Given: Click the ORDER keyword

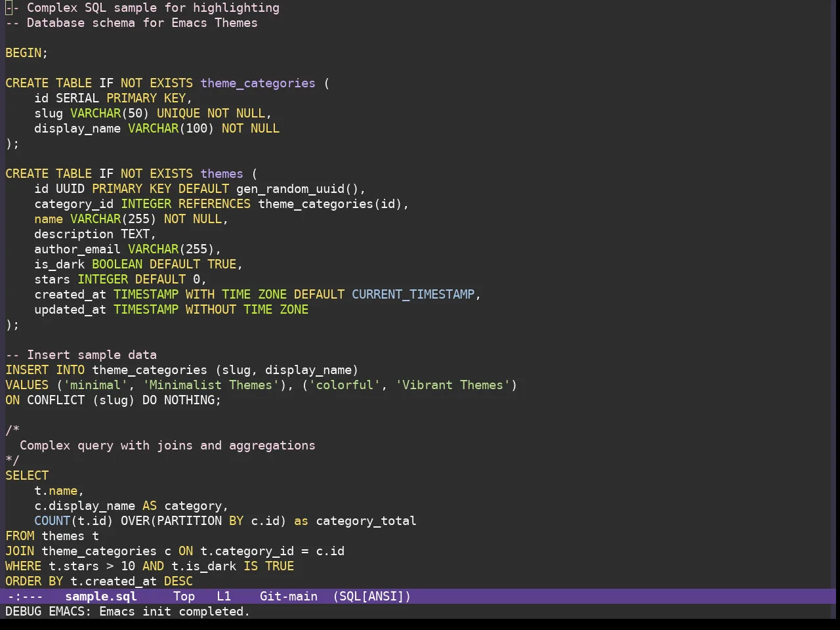Looking at the screenshot, I should pyautogui.click(x=24, y=581).
